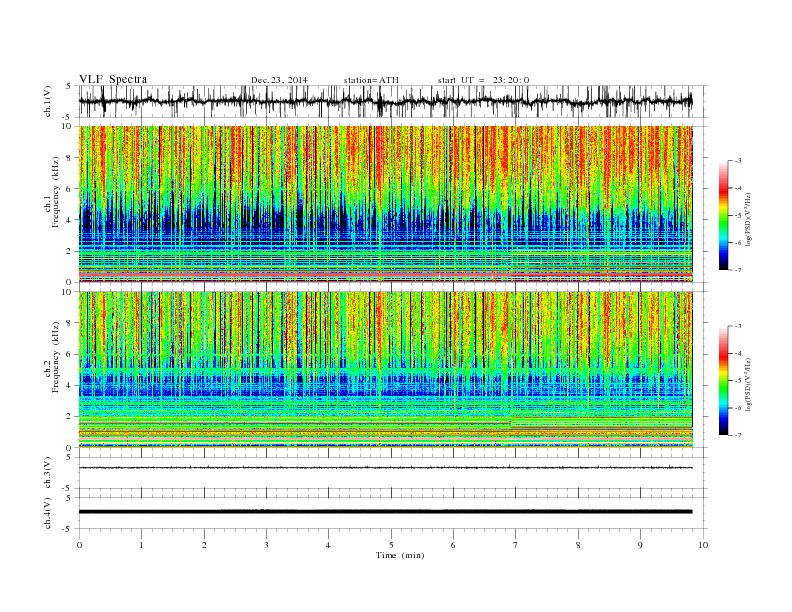792x612 pixels.
Task: Click time axis tick label "3"
Action: pos(266,545)
